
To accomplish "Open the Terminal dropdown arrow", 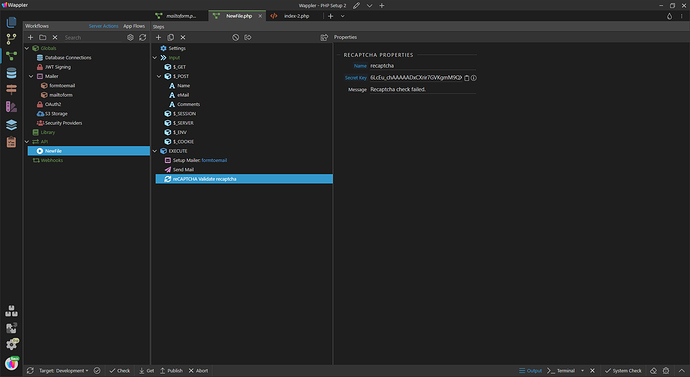I will point(582,370).
